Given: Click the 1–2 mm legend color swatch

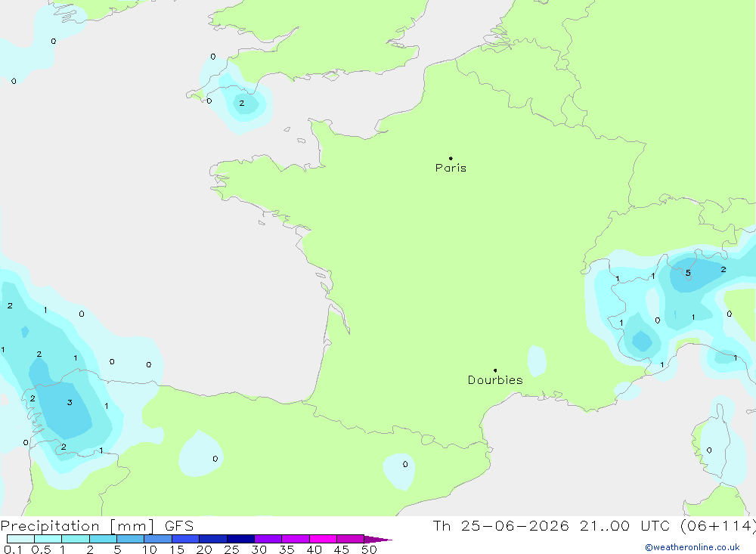Looking at the screenshot, I should (x=75, y=539).
